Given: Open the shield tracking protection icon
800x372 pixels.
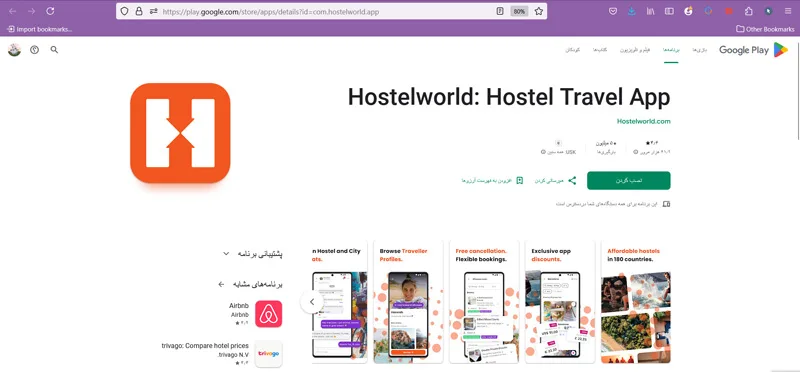Looking at the screenshot, I should tap(124, 11).
